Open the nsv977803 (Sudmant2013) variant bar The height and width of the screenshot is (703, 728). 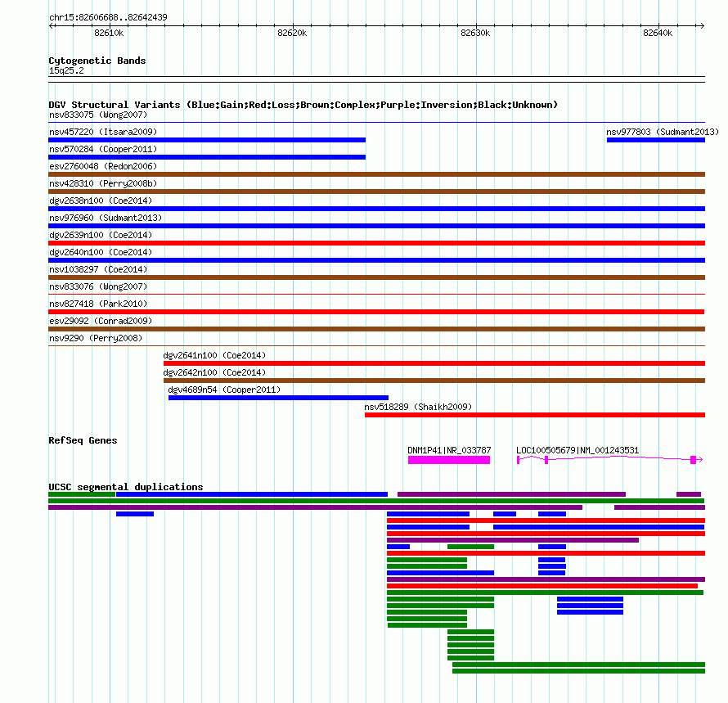655,140
